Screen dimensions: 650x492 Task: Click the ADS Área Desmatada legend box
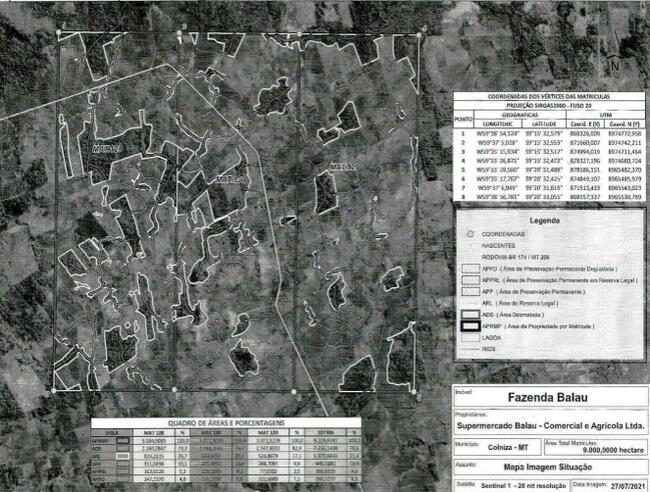pyautogui.click(x=471, y=314)
